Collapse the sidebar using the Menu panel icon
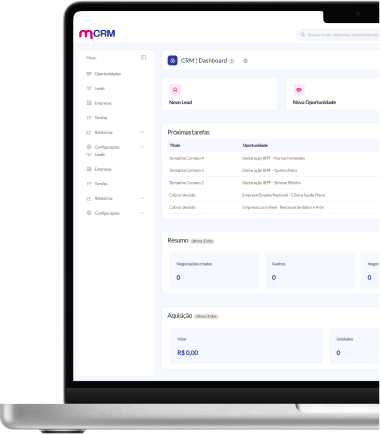 click(x=144, y=58)
